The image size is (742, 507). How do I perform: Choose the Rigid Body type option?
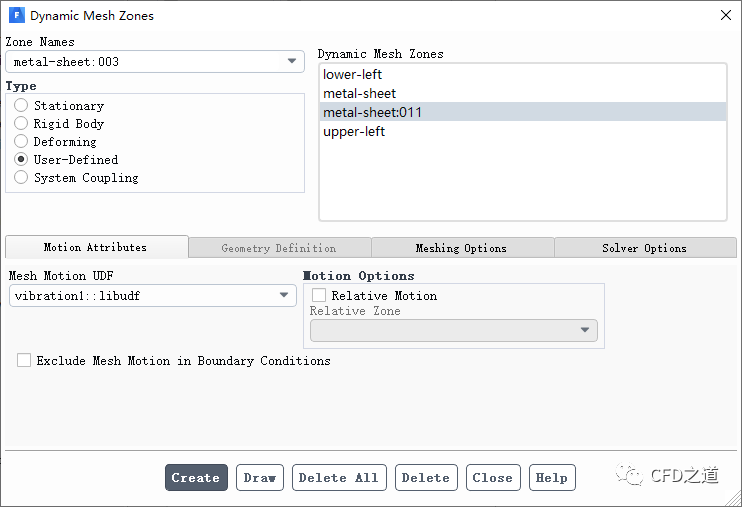point(21,124)
